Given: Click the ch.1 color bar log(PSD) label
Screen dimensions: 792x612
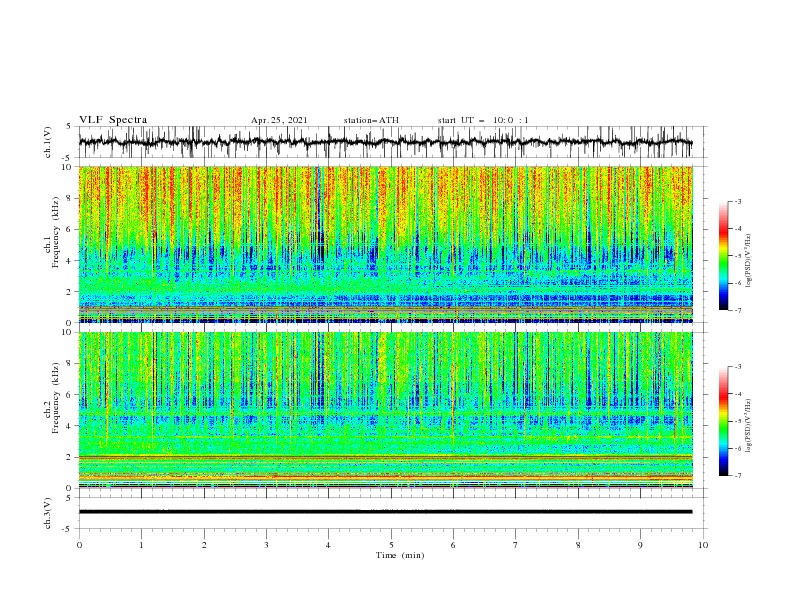Looking at the screenshot, I should [749, 261].
